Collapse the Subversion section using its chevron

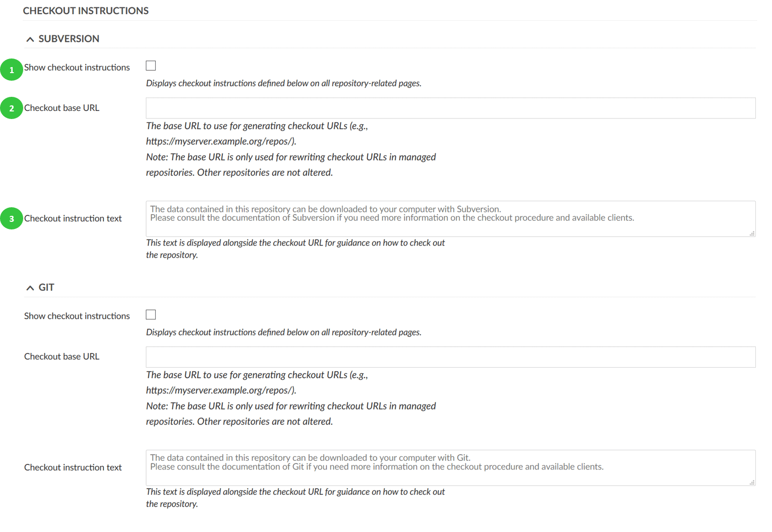tap(30, 39)
